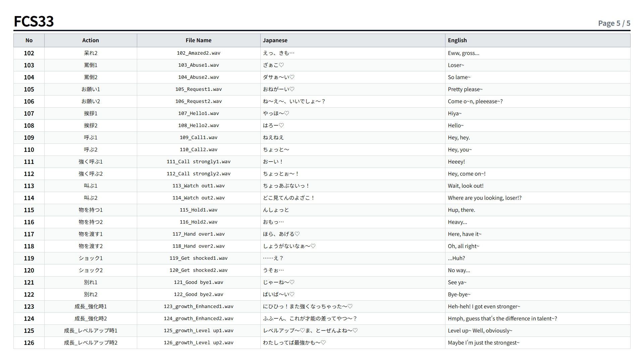
Task: Click the English cell 'Heavy...'
Action: point(538,222)
